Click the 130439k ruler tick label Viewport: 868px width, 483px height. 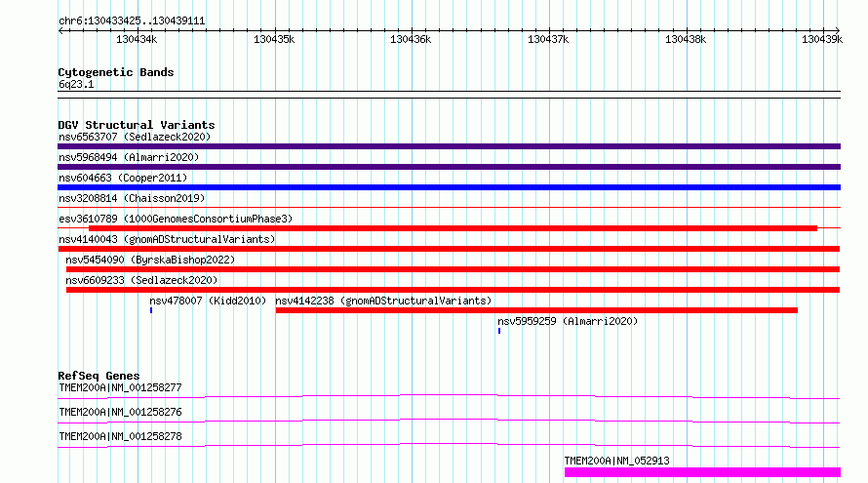click(822, 39)
